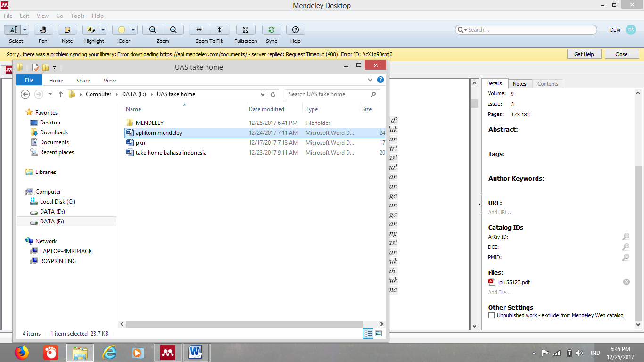The height and width of the screenshot is (362, 644).
Task: Look up details by PMID
Action: click(x=626, y=257)
